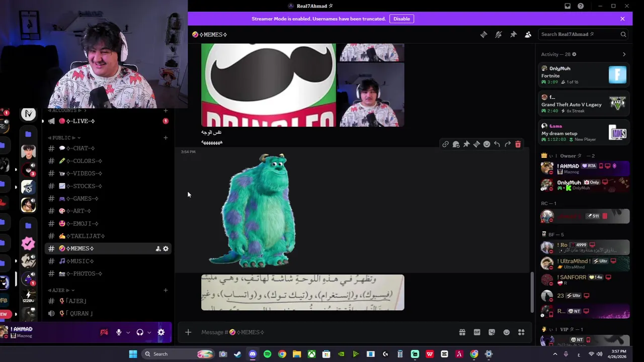This screenshot has width=644, height=362.
Task: Open microphone input options dropdown
Action: [x=128, y=332]
